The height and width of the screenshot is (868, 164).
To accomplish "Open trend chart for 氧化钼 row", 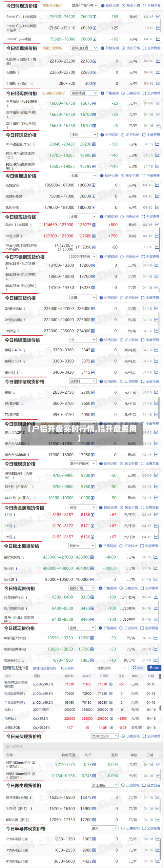I will click(x=156, y=372).
